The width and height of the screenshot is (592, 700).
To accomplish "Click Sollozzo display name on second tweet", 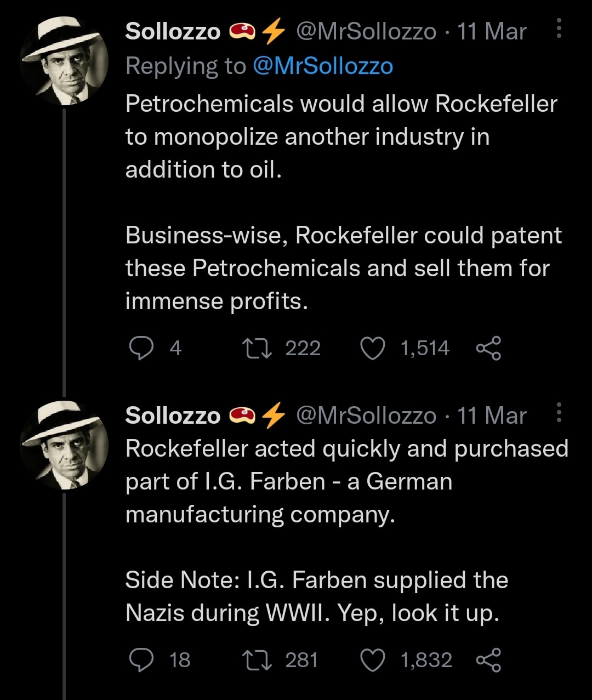I will (173, 416).
